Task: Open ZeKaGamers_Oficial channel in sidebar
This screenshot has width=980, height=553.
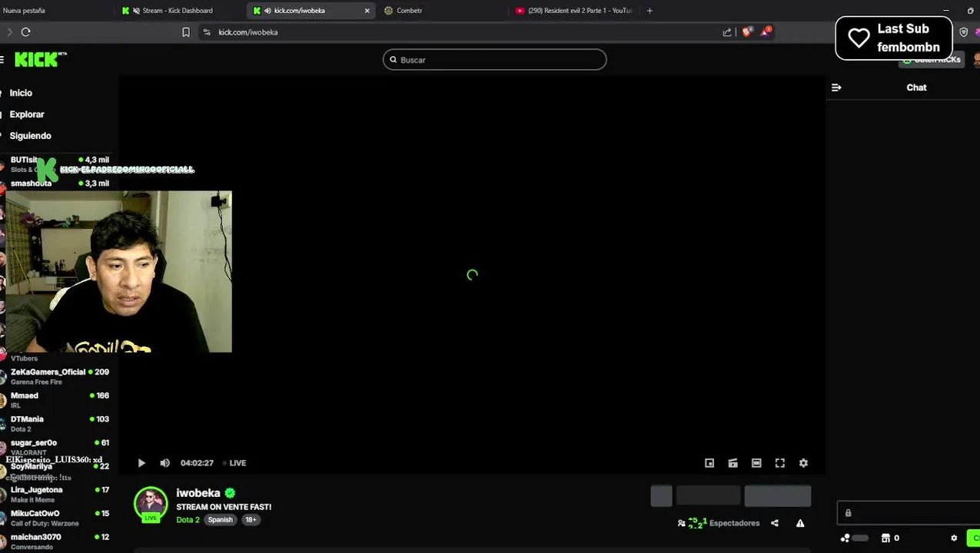Action: pos(55,376)
